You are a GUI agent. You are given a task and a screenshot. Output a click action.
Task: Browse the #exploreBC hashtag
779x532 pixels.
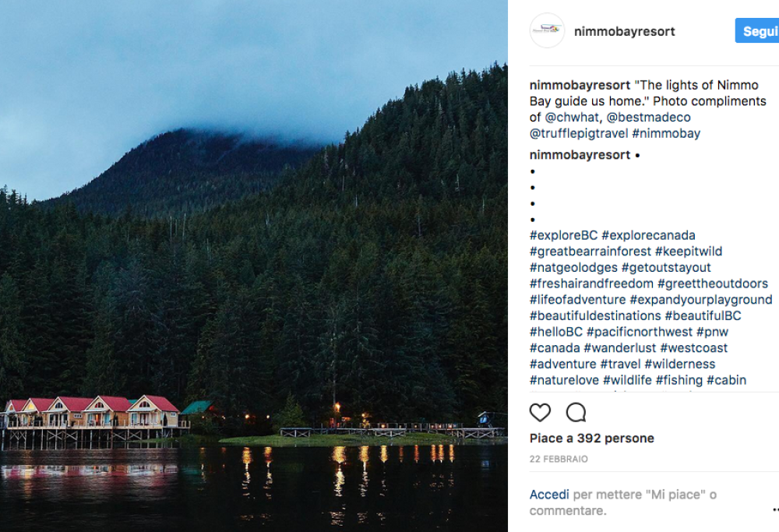563,235
